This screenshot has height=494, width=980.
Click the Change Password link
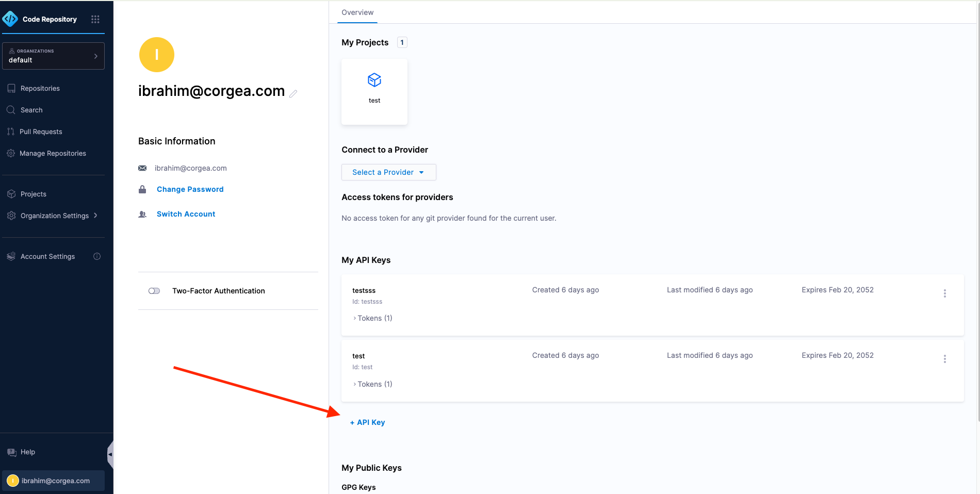pyautogui.click(x=190, y=189)
